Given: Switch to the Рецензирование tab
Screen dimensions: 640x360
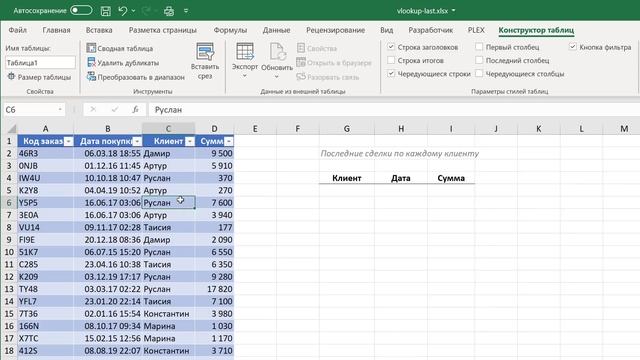Looking at the screenshot, I should point(336,30).
